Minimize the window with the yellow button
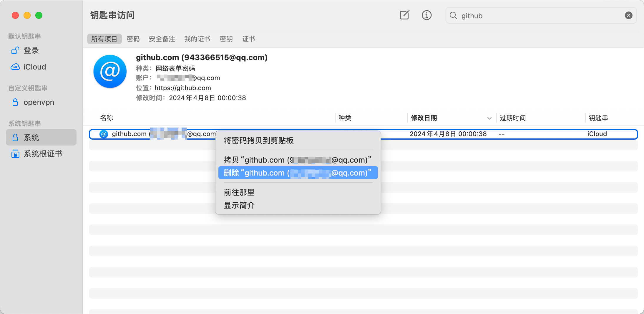644x314 pixels. coord(27,15)
